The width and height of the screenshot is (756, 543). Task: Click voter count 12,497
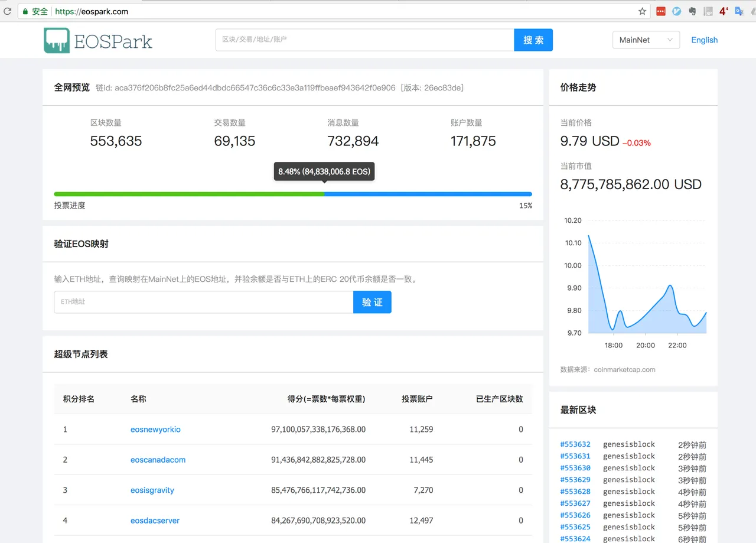point(421,521)
